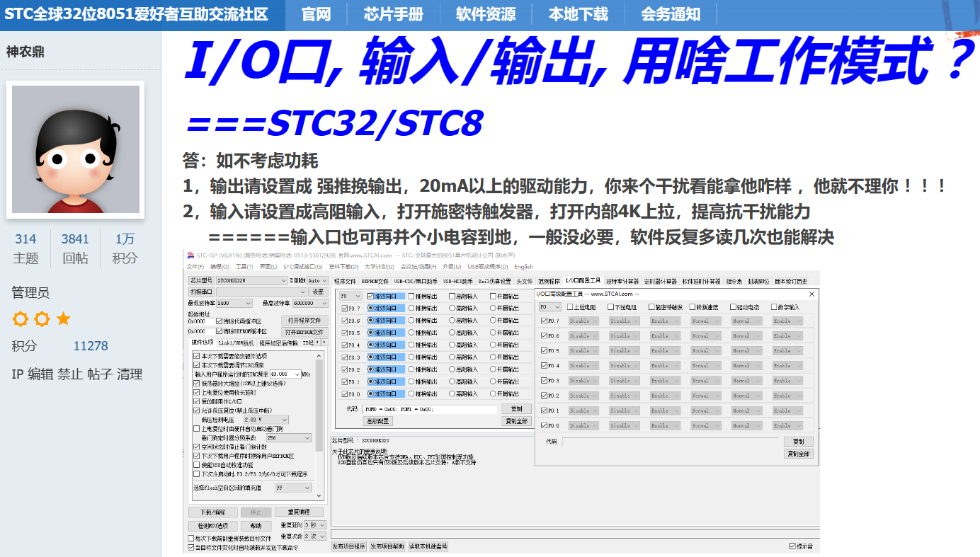
Task: Click the 禁止 moderation link
Action: tap(70, 374)
